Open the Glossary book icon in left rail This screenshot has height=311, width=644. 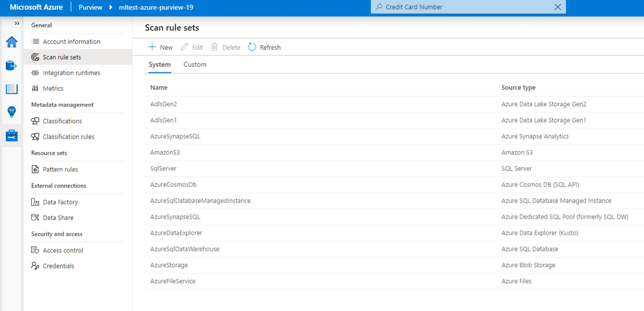coord(11,89)
